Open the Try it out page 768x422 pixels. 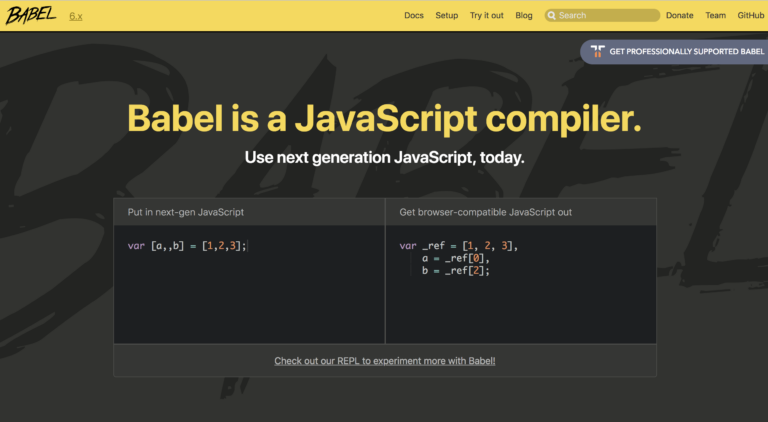(486, 16)
